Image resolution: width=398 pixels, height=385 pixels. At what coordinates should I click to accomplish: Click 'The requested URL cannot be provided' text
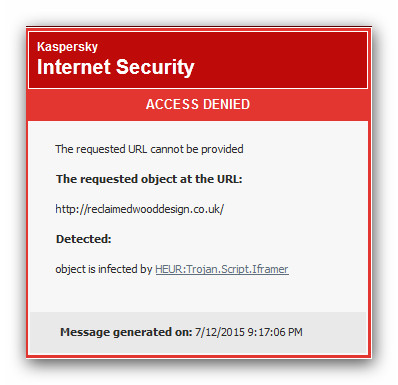[x=149, y=149]
